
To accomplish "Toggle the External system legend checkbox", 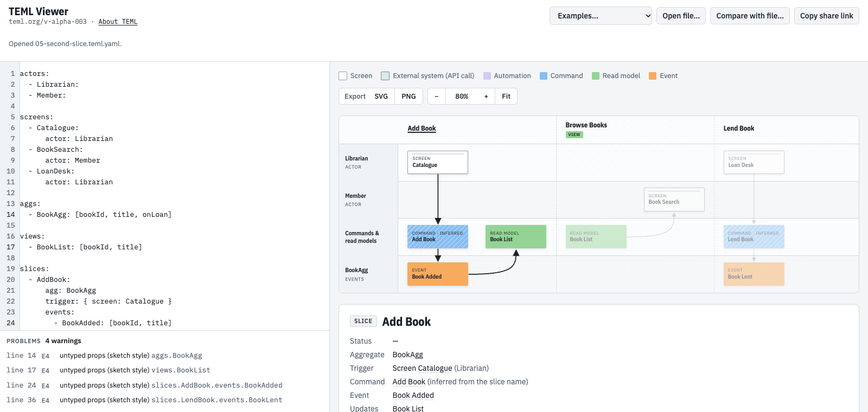I will (385, 76).
